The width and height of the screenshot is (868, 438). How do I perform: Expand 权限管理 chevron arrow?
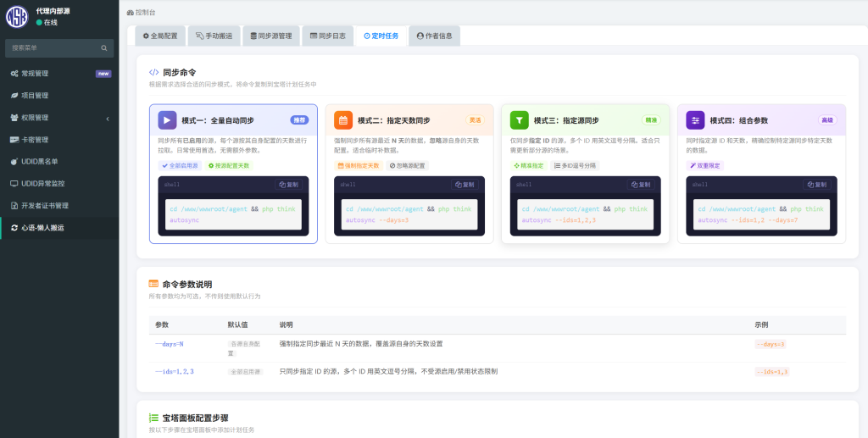pyautogui.click(x=108, y=119)
